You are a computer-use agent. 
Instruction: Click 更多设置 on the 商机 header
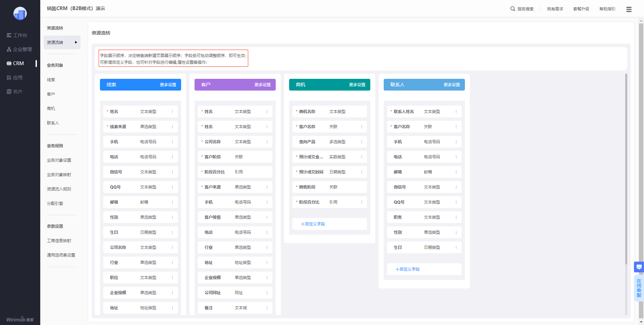357,85
